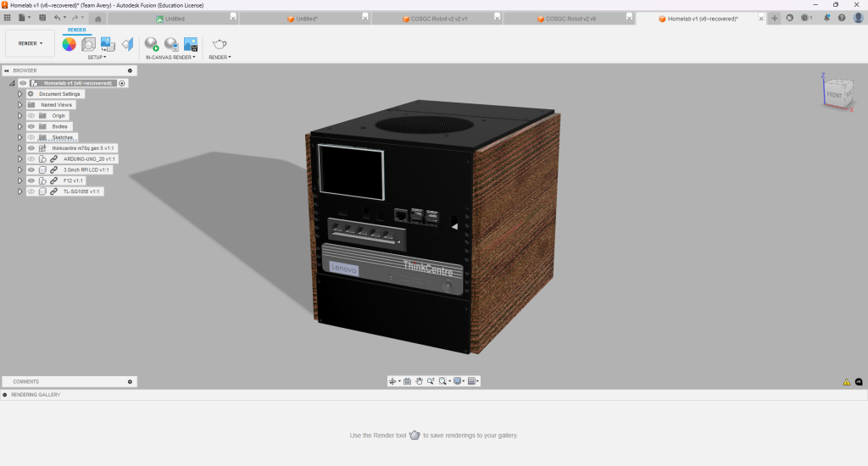Hide the F12 v1:1 component
Image resolution: width=868 pixels, height=466 pixels.
[x=31, y=181]
